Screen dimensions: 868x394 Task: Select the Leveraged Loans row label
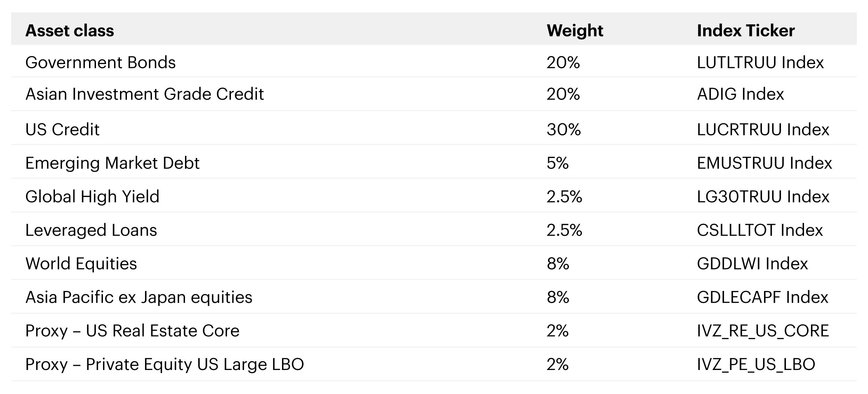pos(91,230)
